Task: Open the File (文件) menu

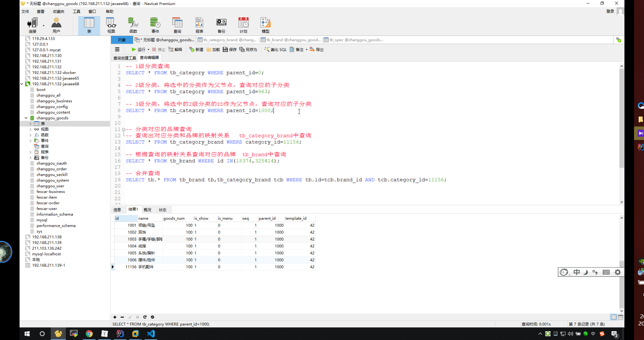Action: (25, 11)
